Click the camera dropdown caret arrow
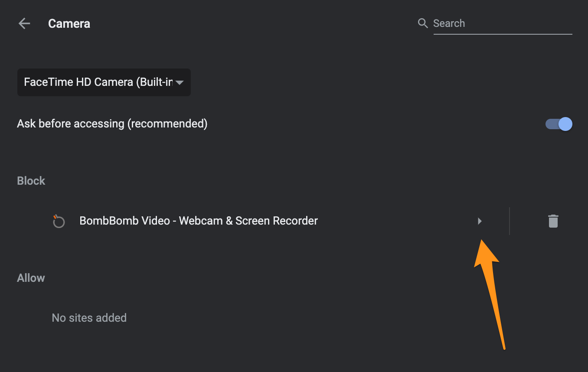The image size is (588, 372). coord(180,83)
